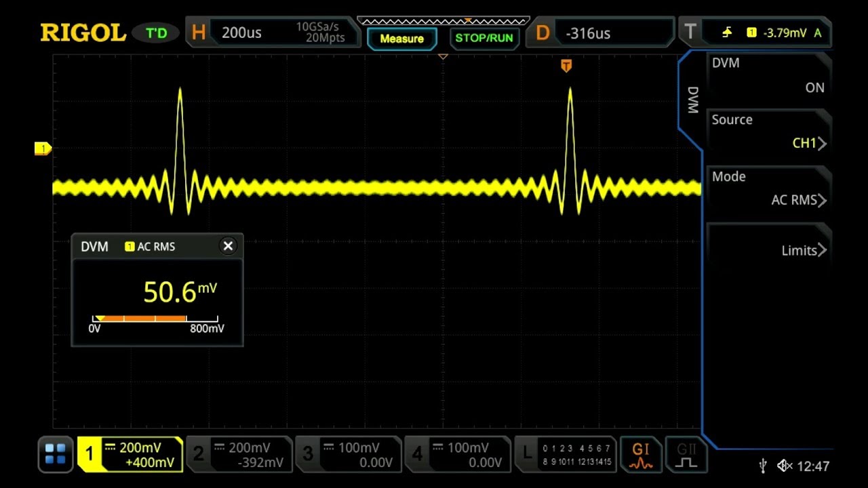The width and height of the screenshot is (868, 488).
Task: Click the small center time marker triangle
Action: tap(443, 57)
